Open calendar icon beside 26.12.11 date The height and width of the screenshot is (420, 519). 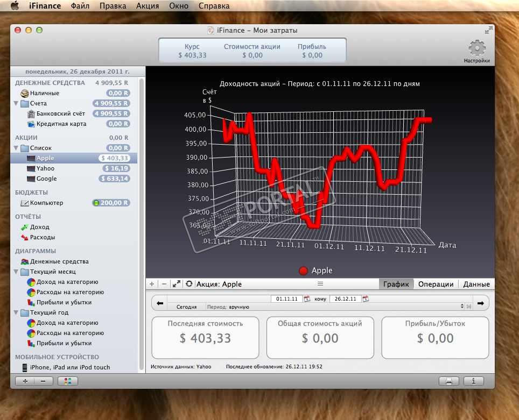click(x=366, y=299)
